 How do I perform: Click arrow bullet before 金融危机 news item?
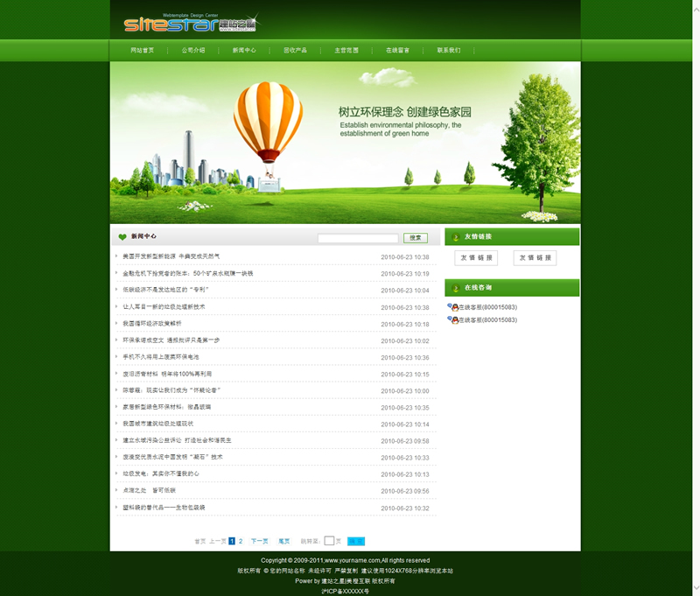click(x=116, y=273)
